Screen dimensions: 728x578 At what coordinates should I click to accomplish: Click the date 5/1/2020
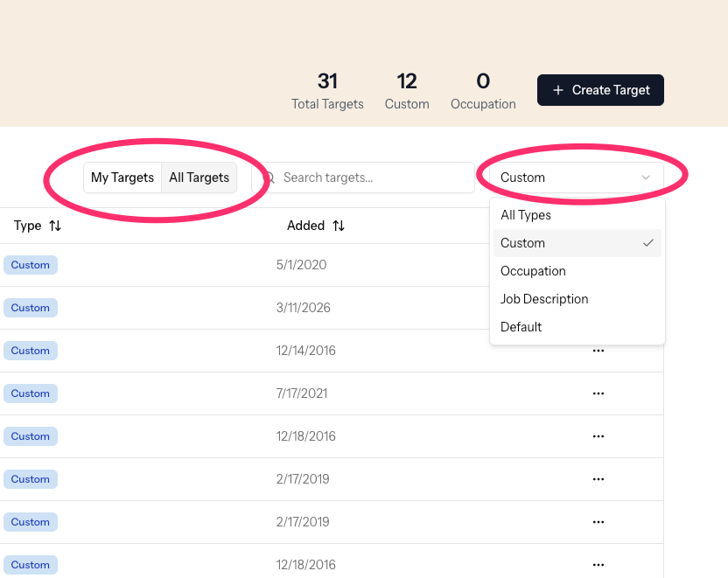(x=301, y=265)
